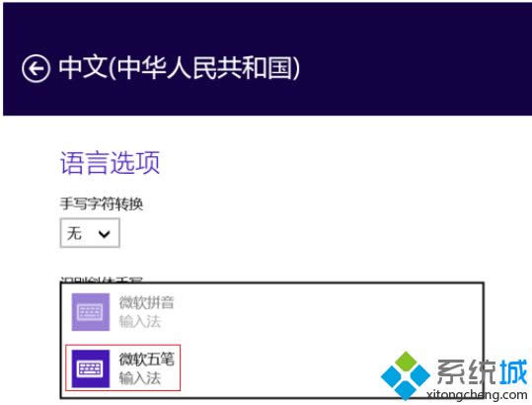Click the dark purple header bar
Viewport: 532px width, 405px height.
[x=267, y=59]
